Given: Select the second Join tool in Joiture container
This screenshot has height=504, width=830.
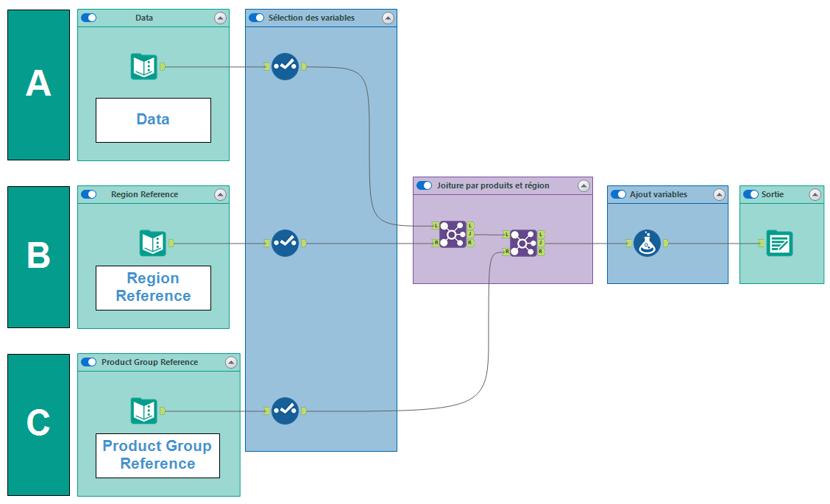Looking at the screenshot, I should [523, 243].
